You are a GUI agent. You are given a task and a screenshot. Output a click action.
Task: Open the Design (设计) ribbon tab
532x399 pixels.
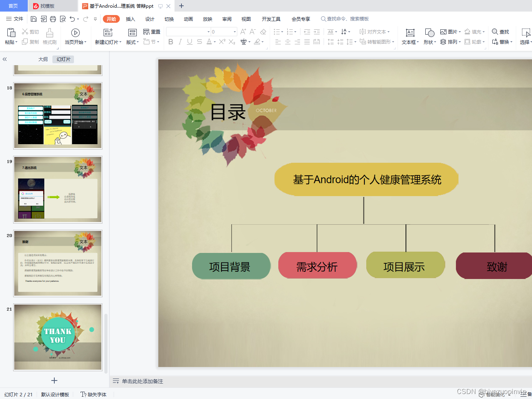[150, 19]
